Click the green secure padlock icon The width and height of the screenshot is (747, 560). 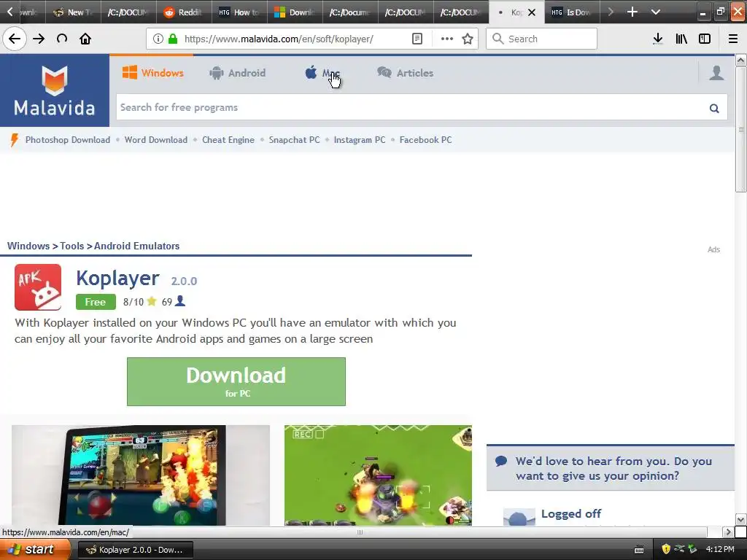coord(172,39)
